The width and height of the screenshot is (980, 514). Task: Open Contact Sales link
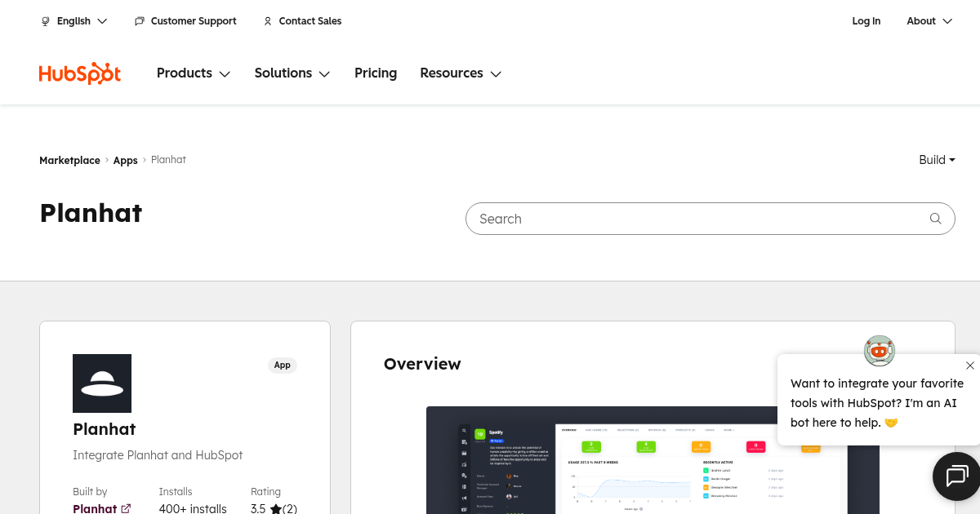pyautogui.click(x=310, y=21)
